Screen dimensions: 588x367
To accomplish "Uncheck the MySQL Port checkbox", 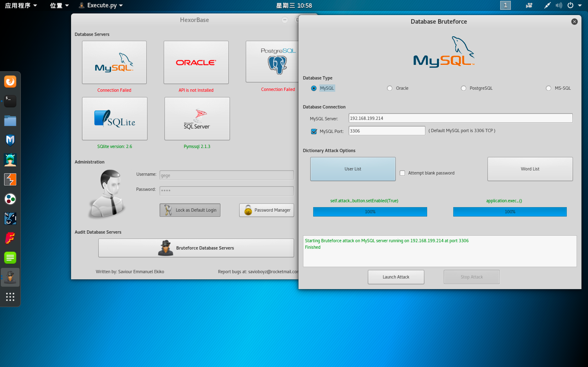I will (x=314, y=131).
